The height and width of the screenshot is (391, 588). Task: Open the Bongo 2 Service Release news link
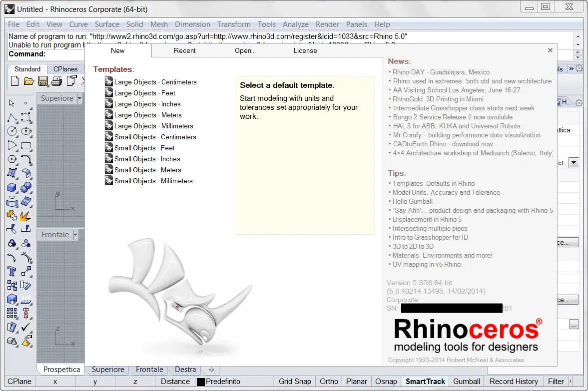[x=453, y=117]
